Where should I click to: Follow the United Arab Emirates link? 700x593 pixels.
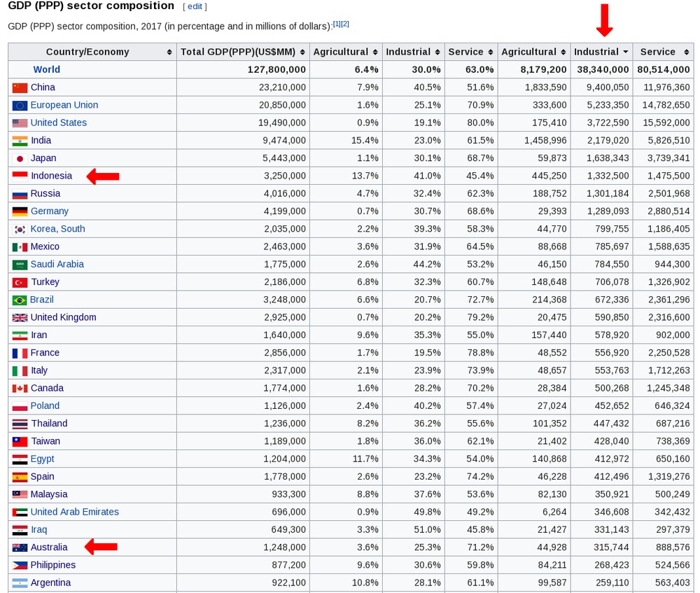tap(74, 512)
